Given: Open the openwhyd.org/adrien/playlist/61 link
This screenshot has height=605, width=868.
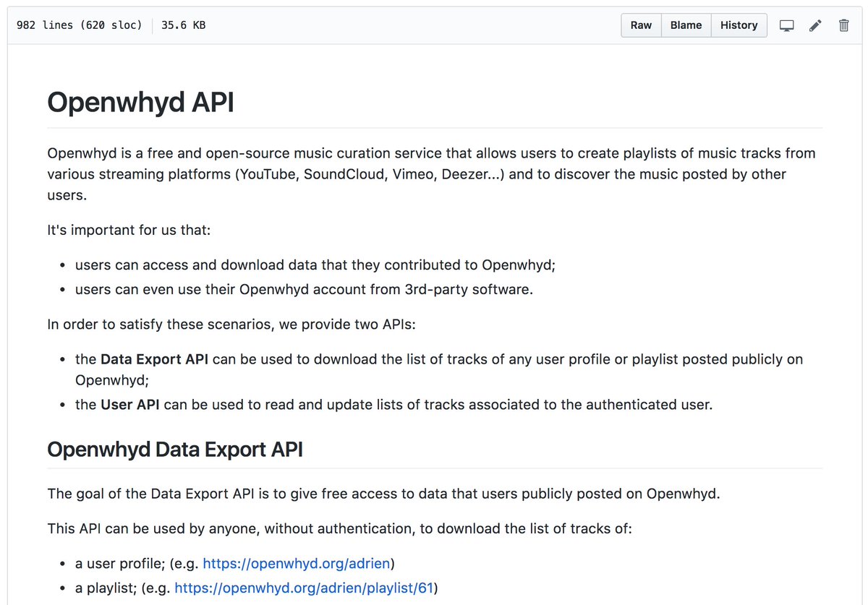Looking at the screenshot, I should tap(304, 588).
